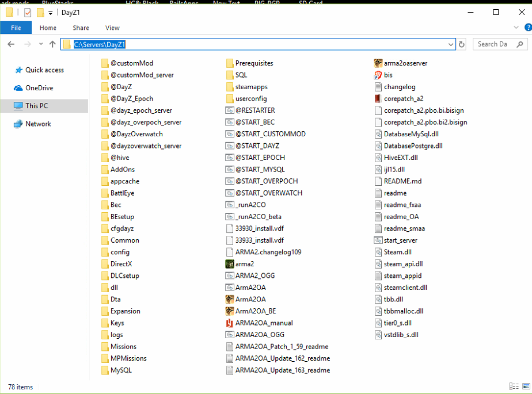Expand the address bar history dropdown

click(451, 44)
